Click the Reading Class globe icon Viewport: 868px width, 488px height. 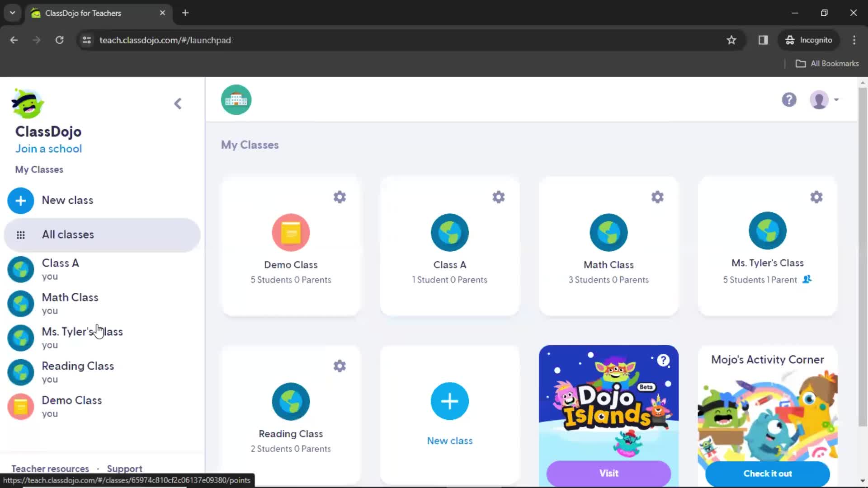pos(290,401)
